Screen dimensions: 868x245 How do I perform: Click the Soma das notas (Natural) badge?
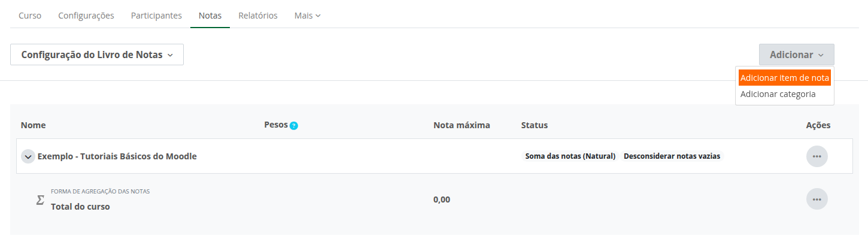pyautogui.click(x=570, y=156)
